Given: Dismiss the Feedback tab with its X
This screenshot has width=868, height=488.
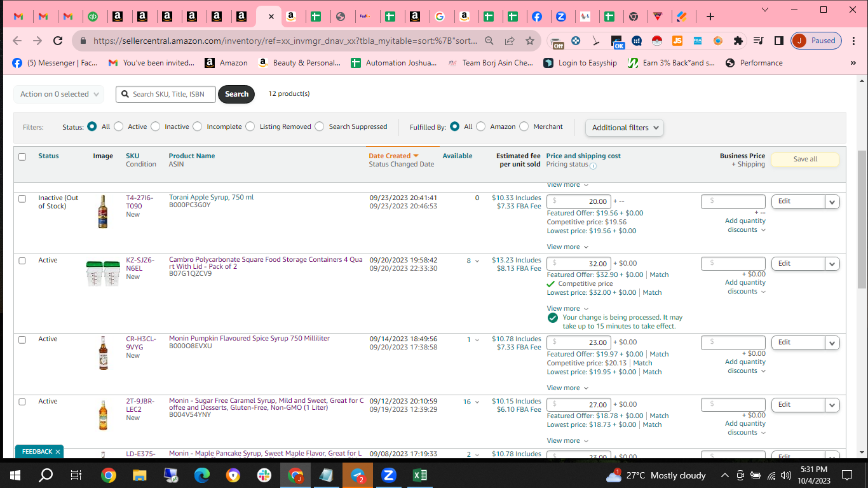Looking at the screenshot, I should click(57, 452).
